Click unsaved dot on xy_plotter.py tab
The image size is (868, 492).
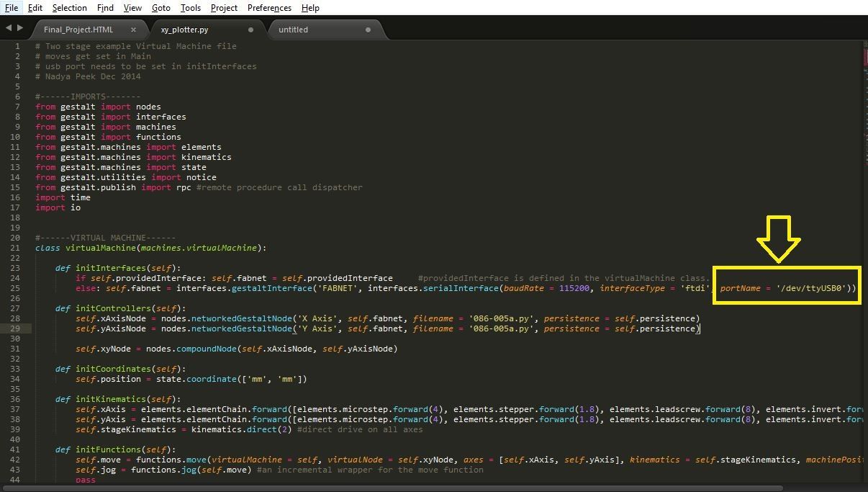250,30
